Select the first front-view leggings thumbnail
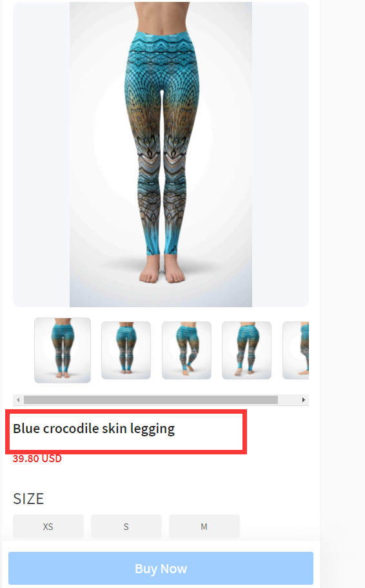Screen dimensions: 365x588 (63, 350)
